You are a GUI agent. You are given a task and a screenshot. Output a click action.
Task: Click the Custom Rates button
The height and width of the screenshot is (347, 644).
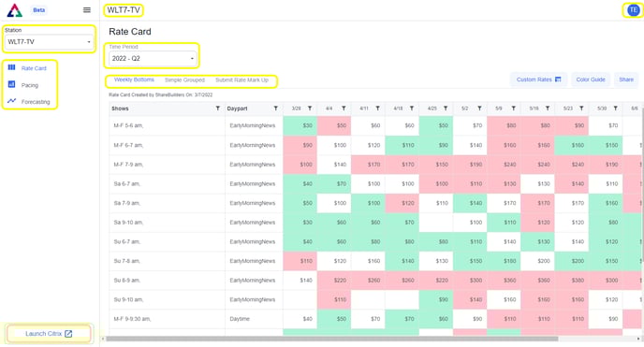coord(538,80)
